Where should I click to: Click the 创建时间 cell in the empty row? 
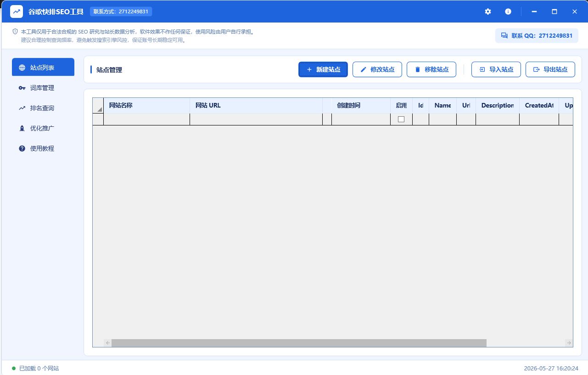pos(361,119)
